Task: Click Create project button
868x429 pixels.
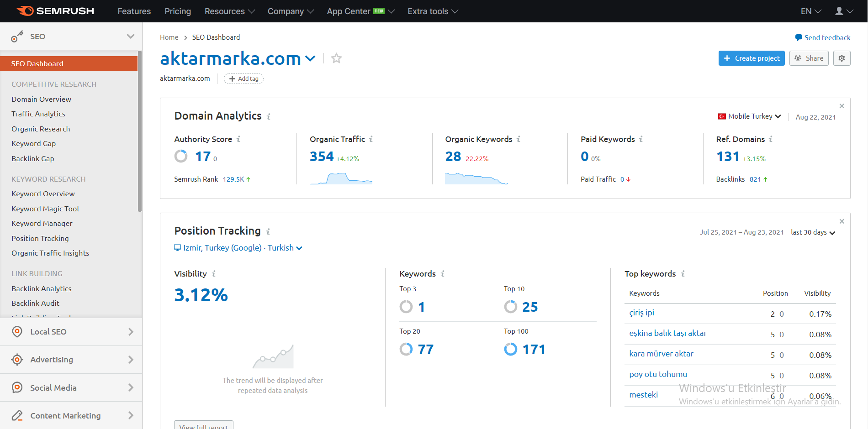Action: [752, 58]
